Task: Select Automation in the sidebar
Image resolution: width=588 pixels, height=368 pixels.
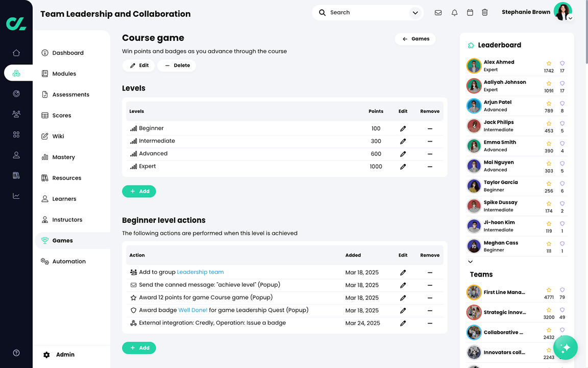Action: [69, 261]
